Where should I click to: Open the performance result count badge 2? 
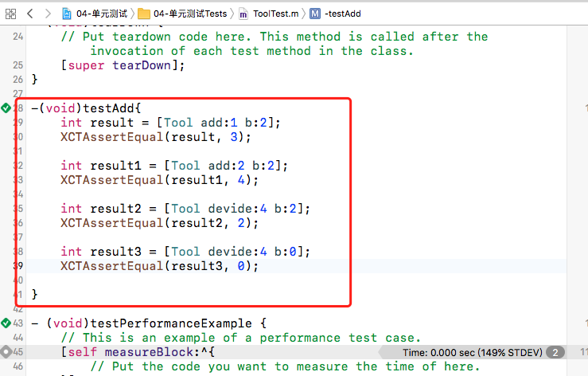pyautogui.click(x=555, y=352)
